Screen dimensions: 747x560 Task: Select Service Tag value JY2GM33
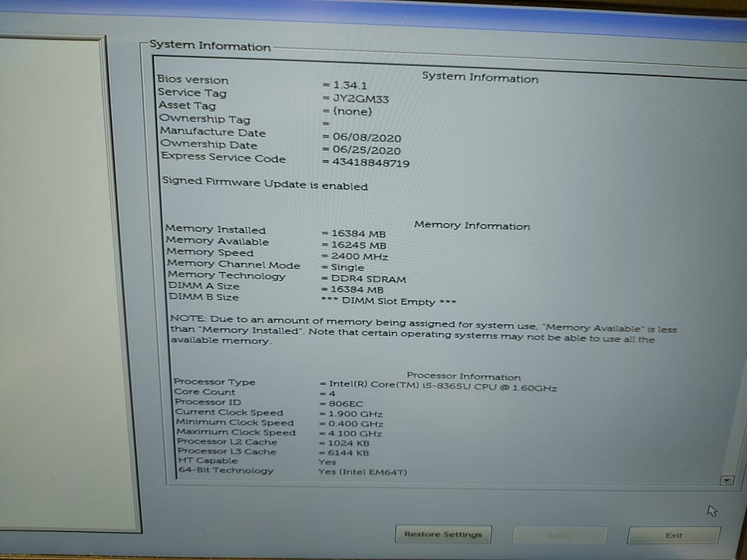[360, 99]
